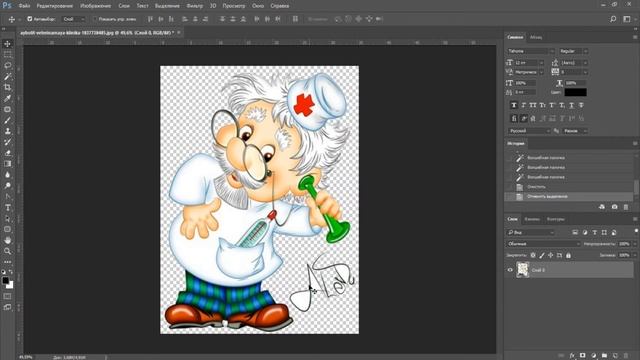The image size is (640, 360).
Task: Create new snapshot camera icon in History
Action: 614,207
